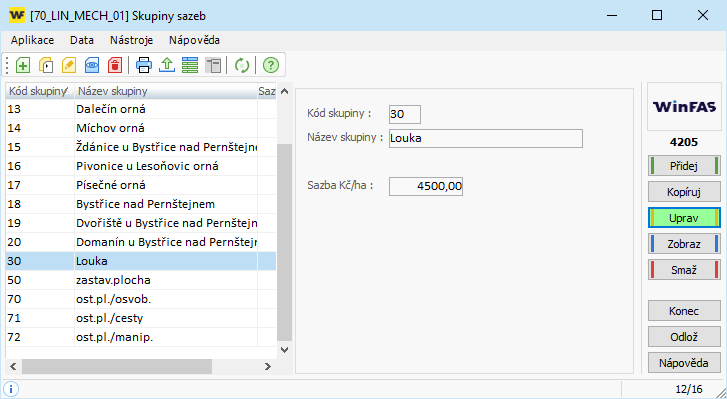Click the Název skupiny input field with Louka
This screenshot has width=727, height=399.
[485, 139]
